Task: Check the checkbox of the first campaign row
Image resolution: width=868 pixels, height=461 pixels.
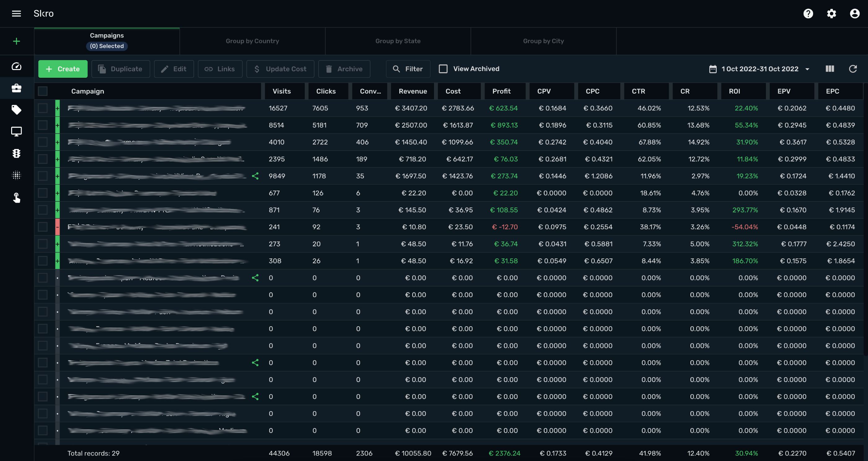Action: pos(43,108)
